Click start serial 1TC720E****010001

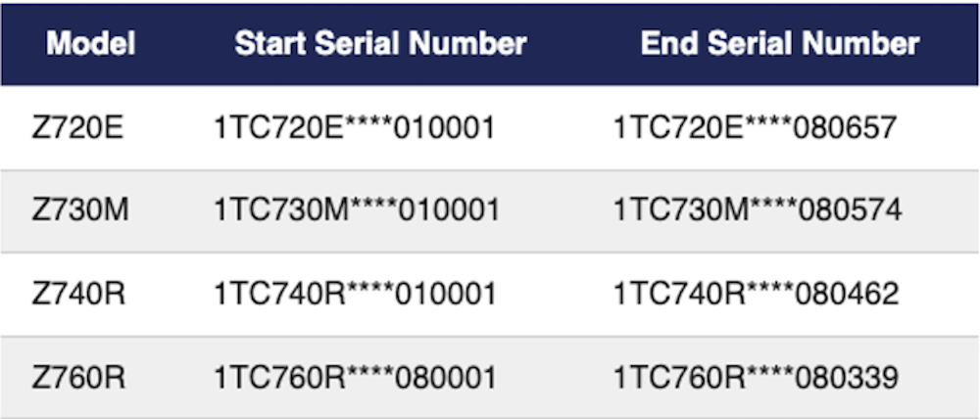354,127
